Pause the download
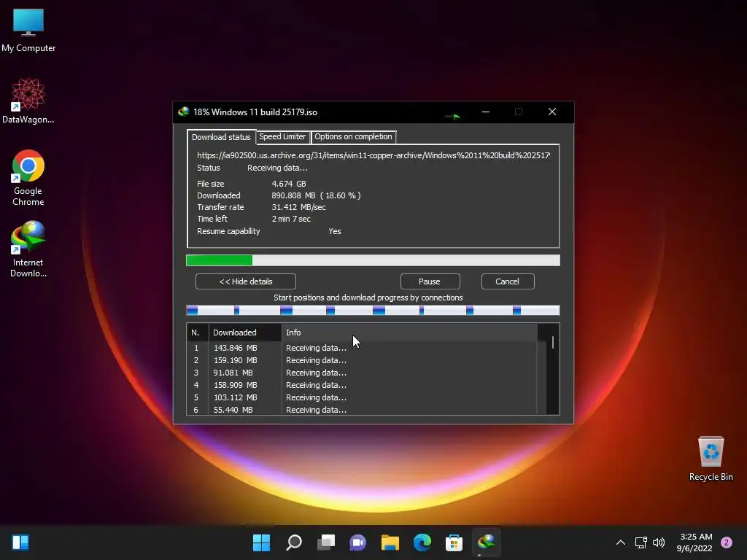This screenshot has width=747, height=560. [x=430, y=281]
